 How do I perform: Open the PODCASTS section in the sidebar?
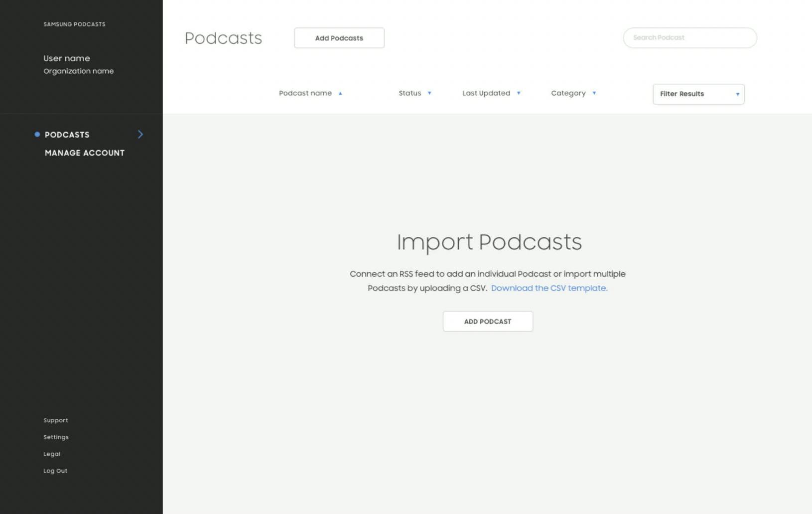tap(67, 135)
